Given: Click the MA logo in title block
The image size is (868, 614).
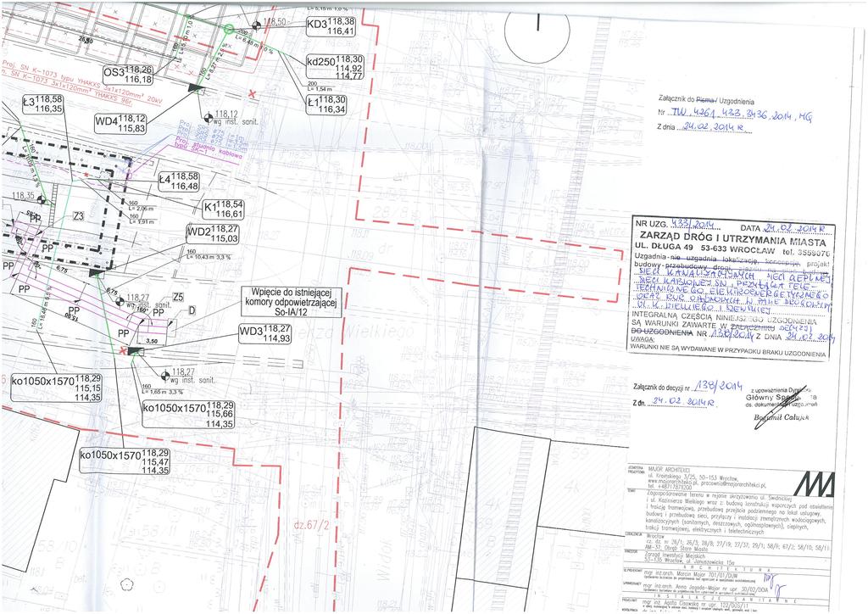Looking at the screenshot, I should click(x=814, y=484).
